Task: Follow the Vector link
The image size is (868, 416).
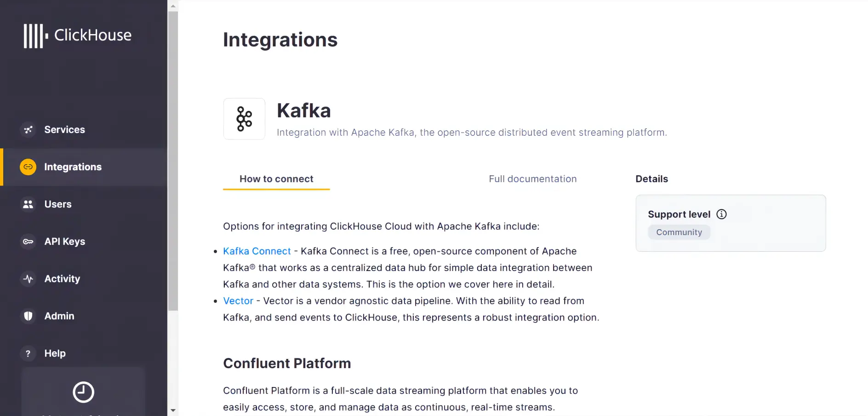Action: click(238, 301)
